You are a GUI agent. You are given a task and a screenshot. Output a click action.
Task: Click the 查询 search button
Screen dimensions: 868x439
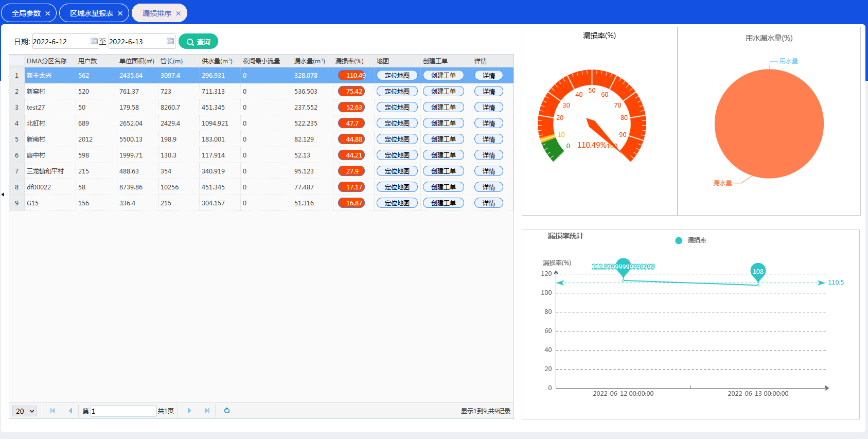[198, 42]
